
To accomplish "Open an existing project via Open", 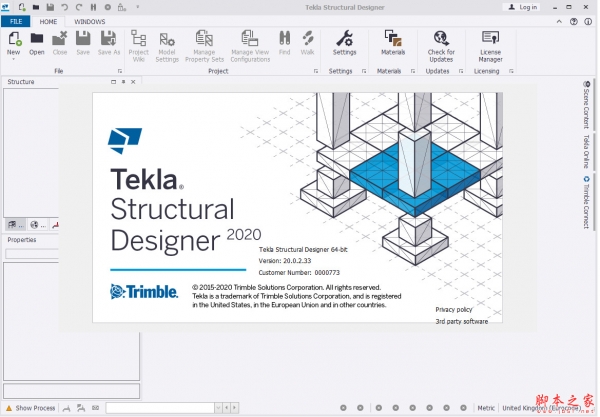I will tap(37, 43).
